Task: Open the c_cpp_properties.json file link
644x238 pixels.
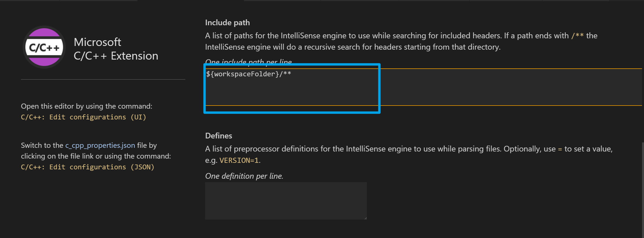Action: click(100, 145)
